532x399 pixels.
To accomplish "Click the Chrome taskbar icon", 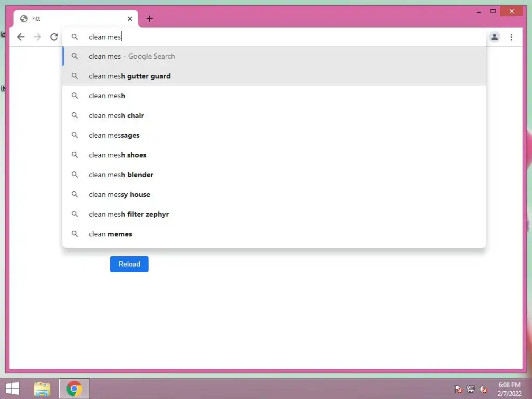I will 74,389.
